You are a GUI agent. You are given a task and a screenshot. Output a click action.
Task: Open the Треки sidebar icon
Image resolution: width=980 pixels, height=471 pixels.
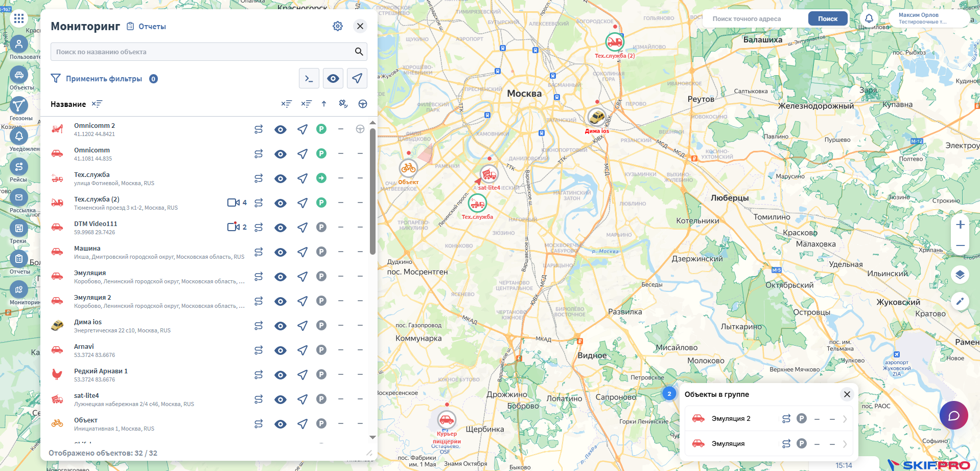point(19,228)
